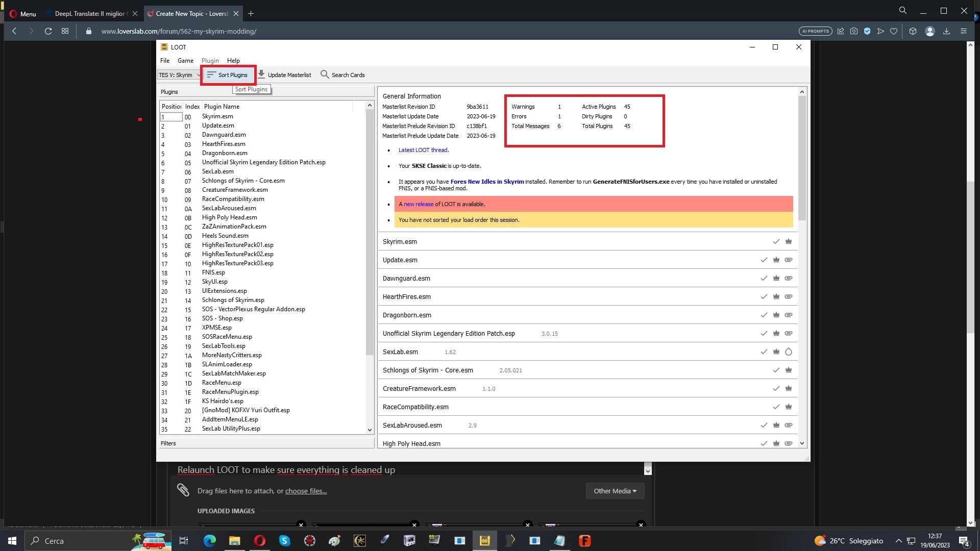Open the Other Media dropdown
The width and height of the screenshot is (980, 551).
[x=615, y=491]
